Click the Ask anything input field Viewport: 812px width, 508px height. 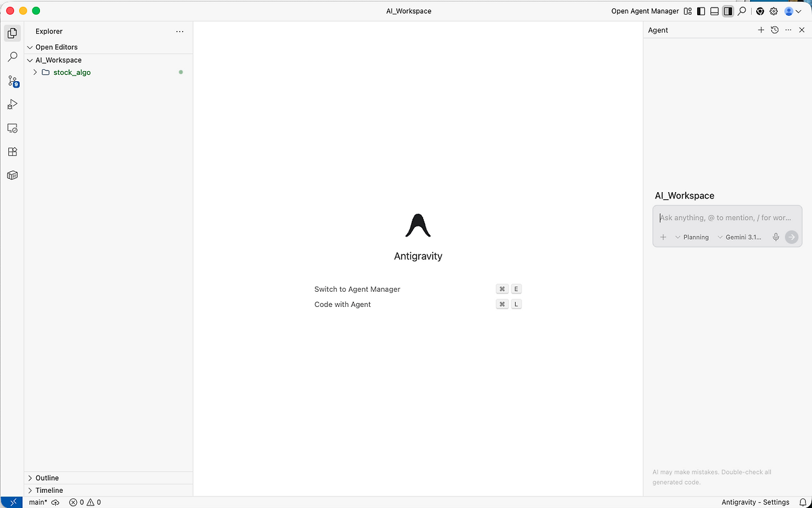tap(727, 218)
